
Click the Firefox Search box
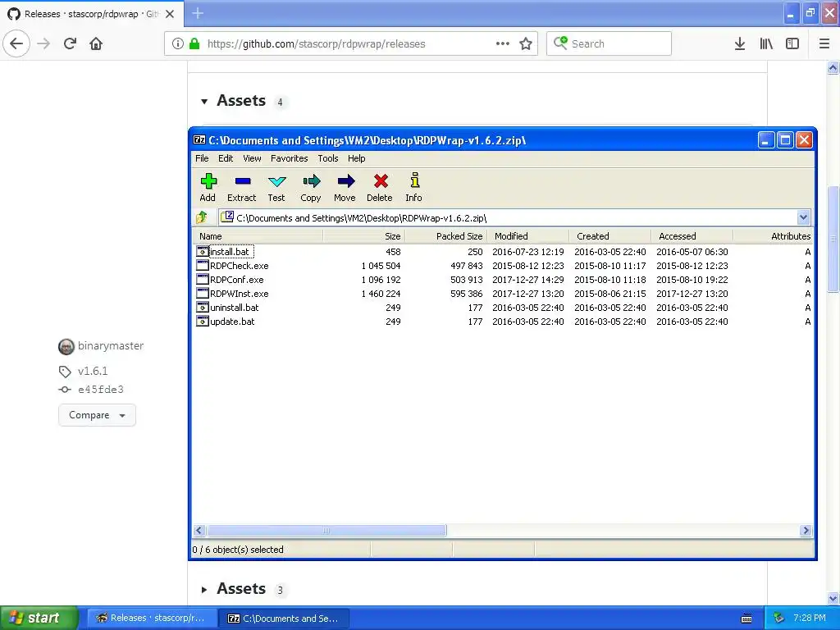tap(609, 43)
